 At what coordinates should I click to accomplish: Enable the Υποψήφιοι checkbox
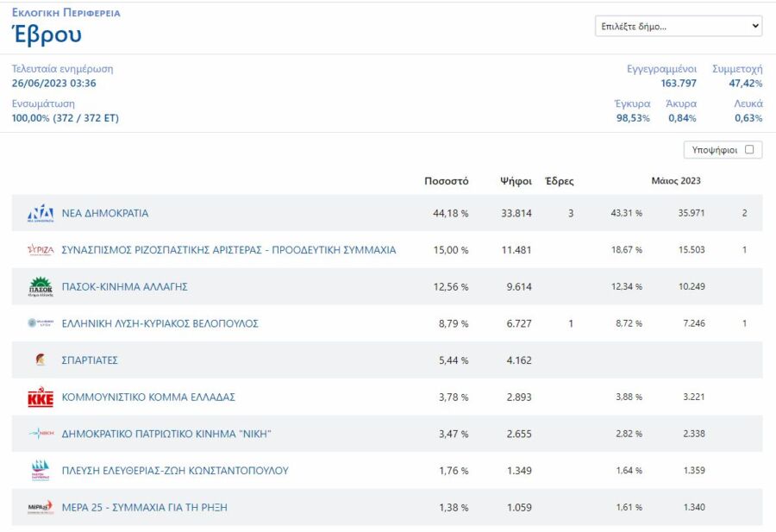click(x=748, y=150)
